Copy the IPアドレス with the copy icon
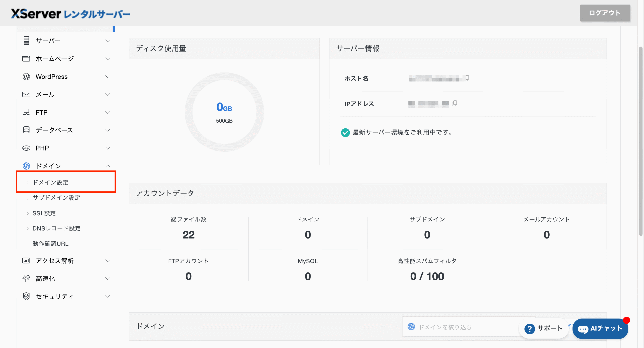The width and height of the screenshot is (644, 348). point(454,103)
